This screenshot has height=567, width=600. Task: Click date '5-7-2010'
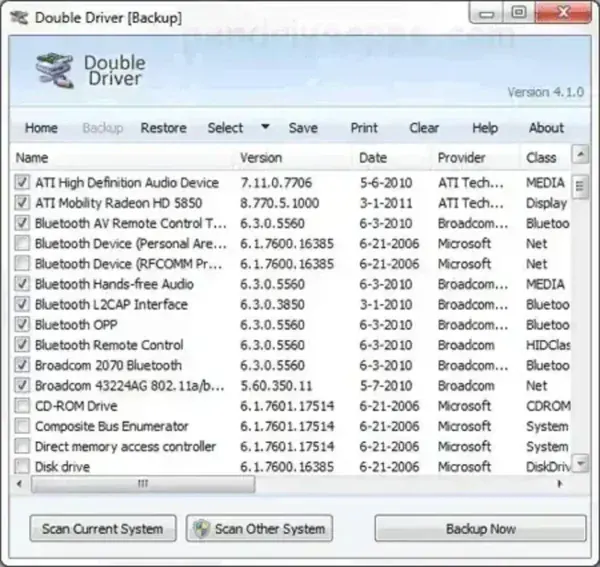(386, 385)
